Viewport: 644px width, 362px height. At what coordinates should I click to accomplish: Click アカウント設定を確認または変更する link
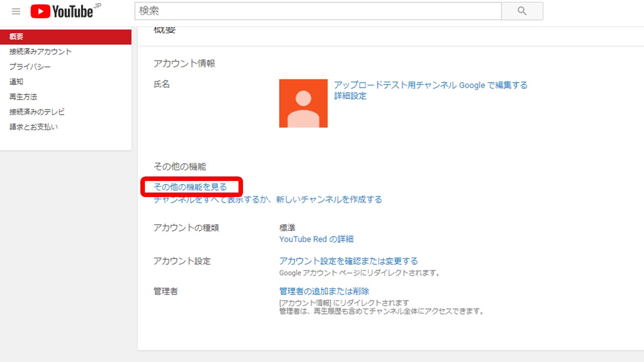point(348,261)
